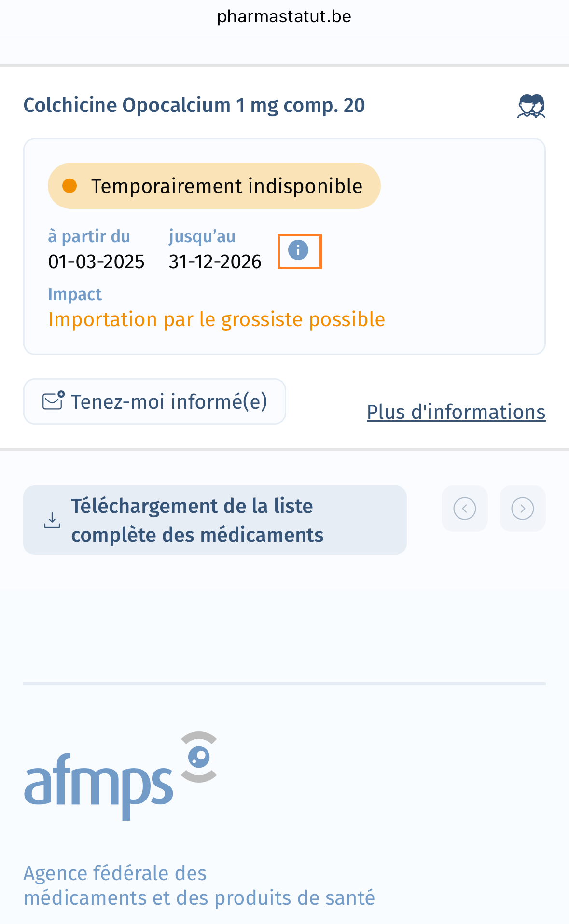
Task: Click "Importation par le grossiste possible" text
Action: (x=216, y=319)
